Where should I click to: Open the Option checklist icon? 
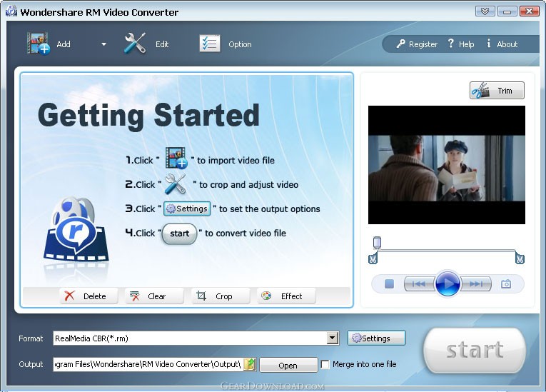(x=210, y=44)
